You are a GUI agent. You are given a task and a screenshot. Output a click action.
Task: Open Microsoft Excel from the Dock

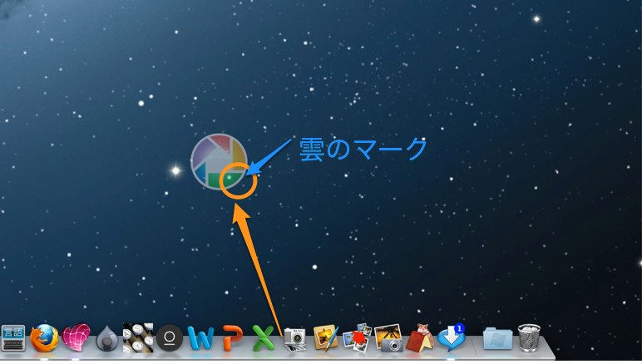[x=264, y=338]
